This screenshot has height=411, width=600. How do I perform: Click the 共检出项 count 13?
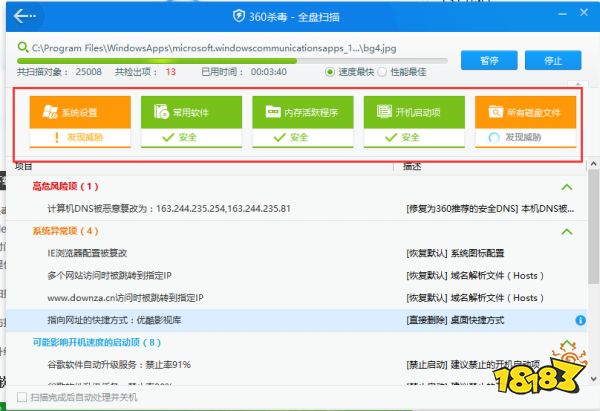coord(171,72)
